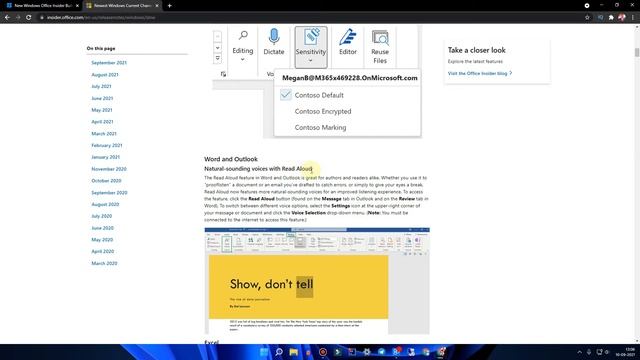This screenshot has height=360, width=640.
Task: Open the Chrome extensions puzzle icon
Action: [x=611, y=18]
